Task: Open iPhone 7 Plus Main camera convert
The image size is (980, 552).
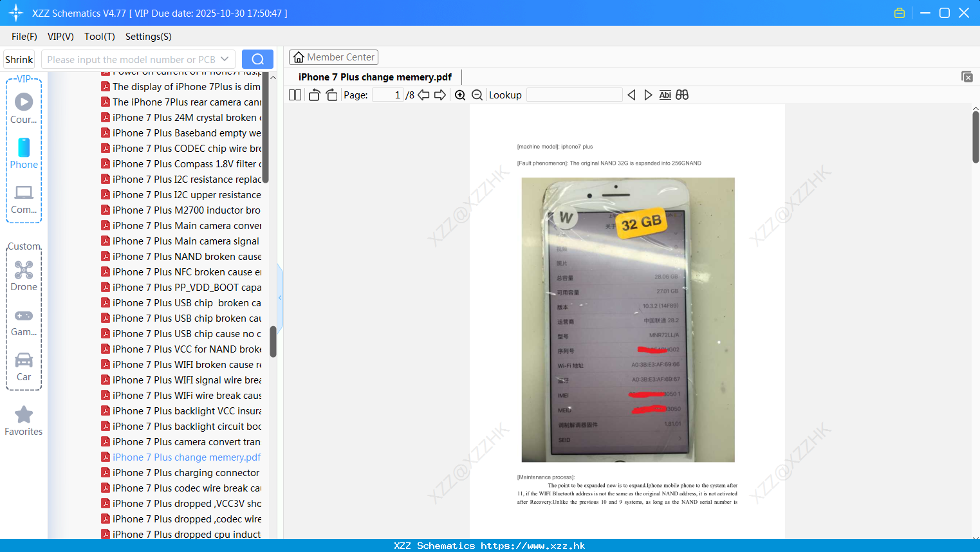Action: 181,226
